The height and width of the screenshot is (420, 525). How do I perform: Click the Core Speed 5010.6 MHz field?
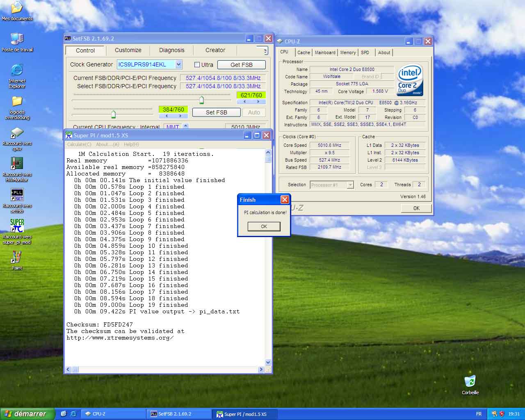point(329,145)
